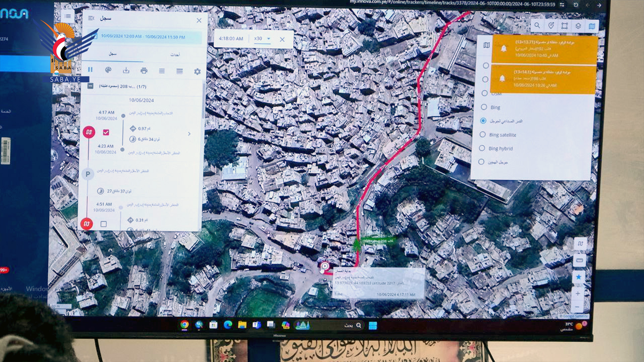Collapse the tracker 208 (1/7) group

click(90, 86)
